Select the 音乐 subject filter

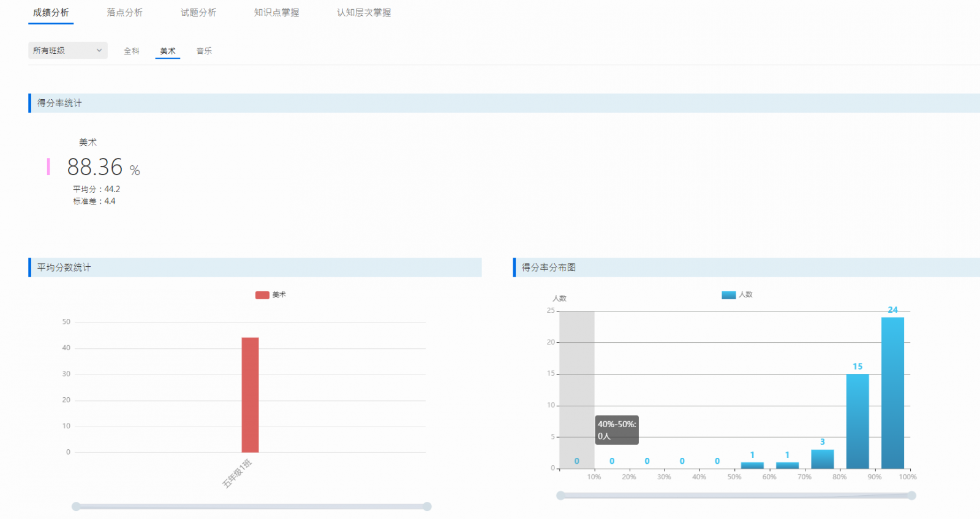204,51
